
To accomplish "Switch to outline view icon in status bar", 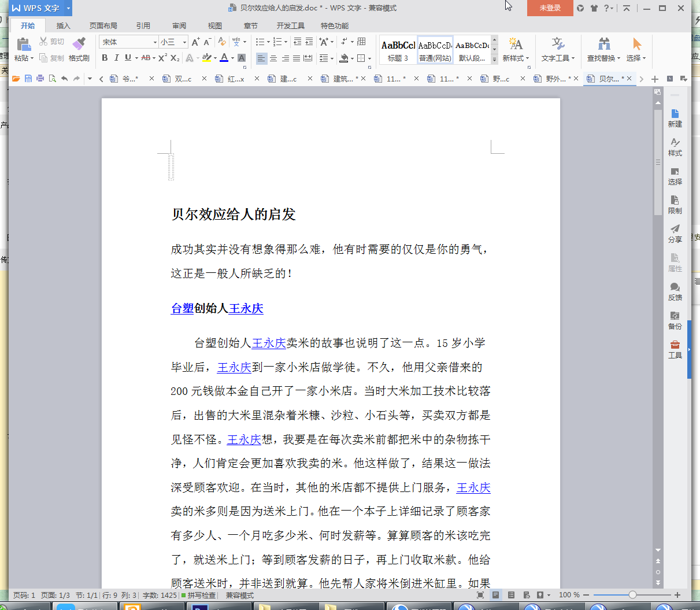I will (511, 595).
